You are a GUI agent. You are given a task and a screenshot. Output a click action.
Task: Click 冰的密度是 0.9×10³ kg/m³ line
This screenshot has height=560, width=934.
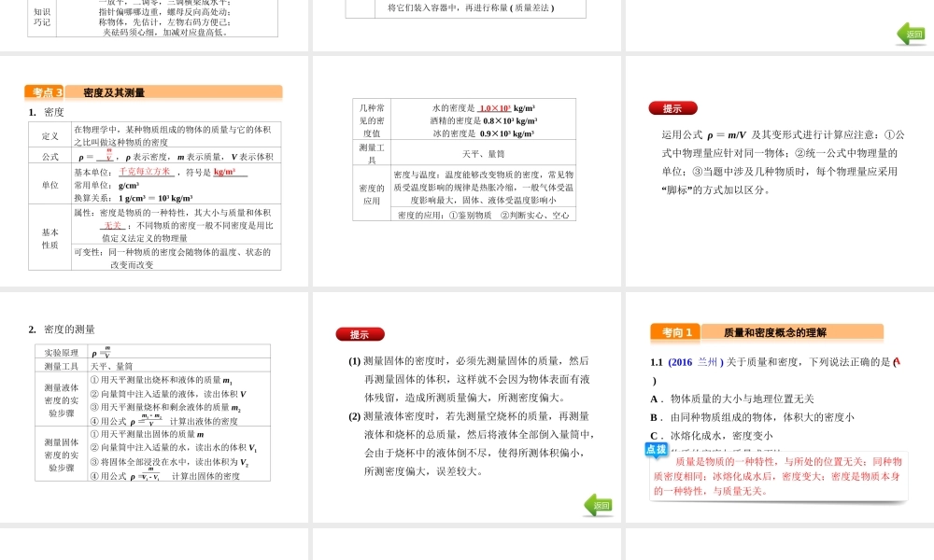pos(484,133)
